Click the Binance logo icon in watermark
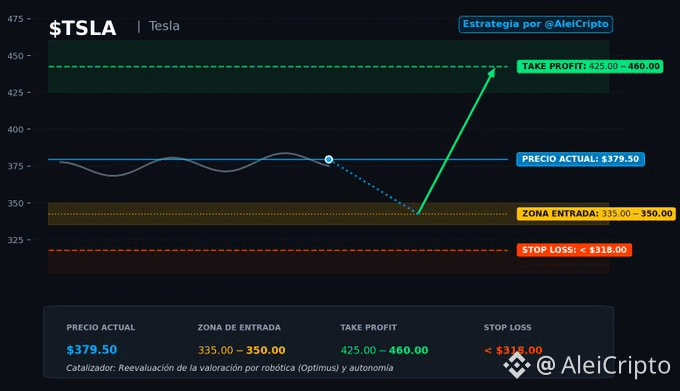The image size is (680, 391). pyautogui.click(x=517, y=365)
